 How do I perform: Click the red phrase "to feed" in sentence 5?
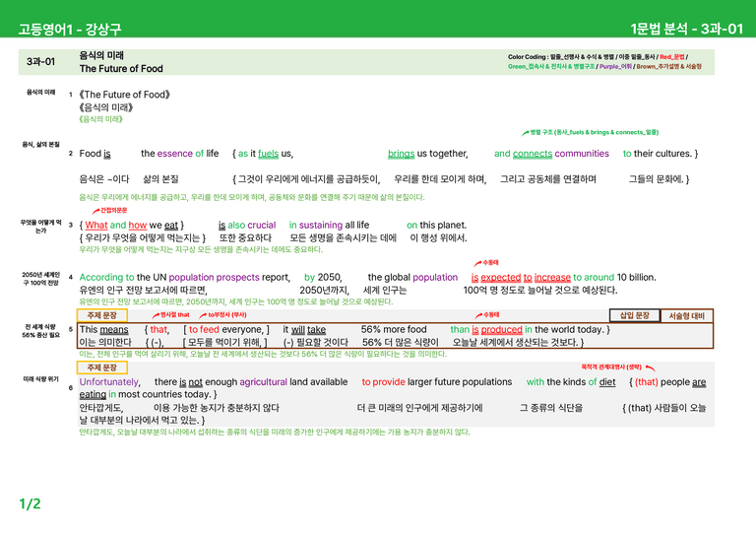click(x=204, y=329)
